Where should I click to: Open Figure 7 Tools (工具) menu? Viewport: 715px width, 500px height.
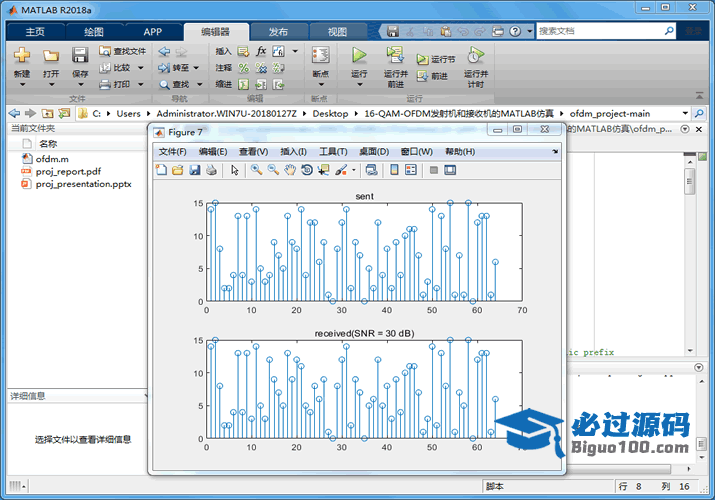[x=333, y=152]
